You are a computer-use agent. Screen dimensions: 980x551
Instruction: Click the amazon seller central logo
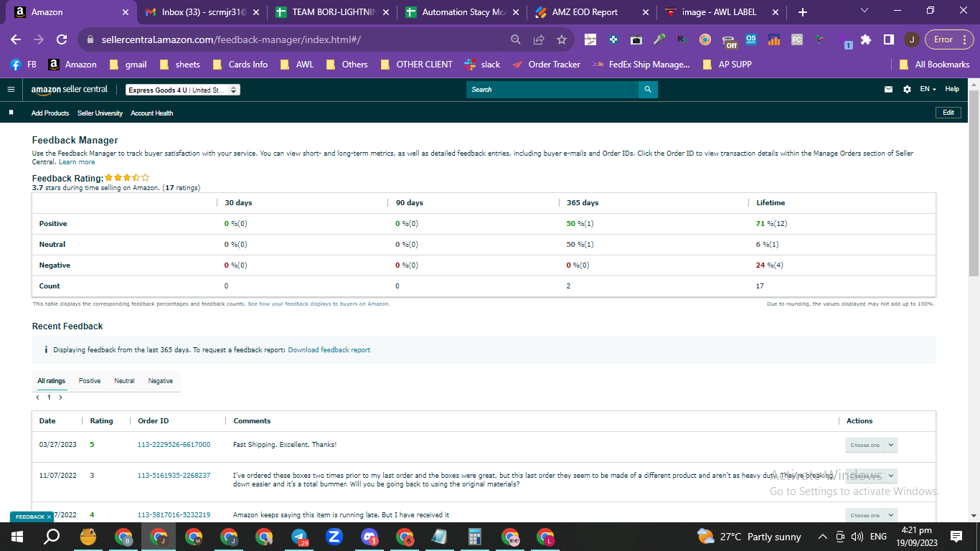point(70,90)
